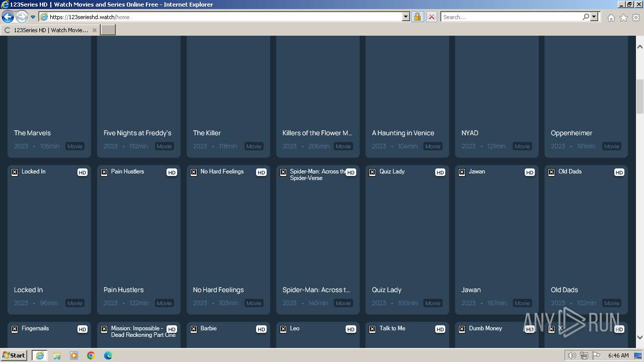Click No Hard Feelings broken image icon

[194, 172]
